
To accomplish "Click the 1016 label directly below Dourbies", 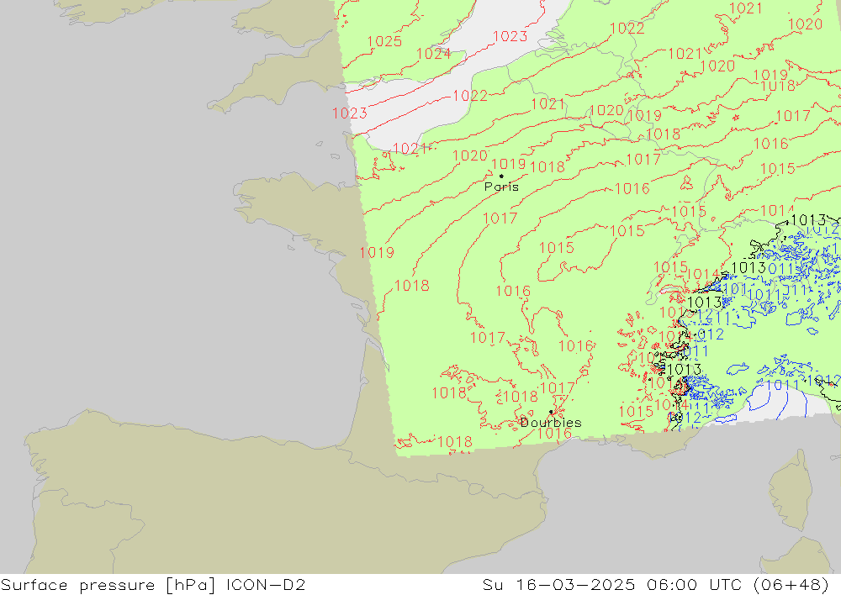I will pyautogui.click(x=554, y=433).
